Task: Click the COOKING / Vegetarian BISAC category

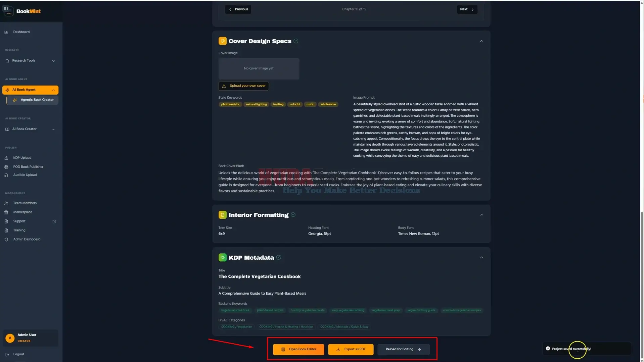Action: click(236, 327)
